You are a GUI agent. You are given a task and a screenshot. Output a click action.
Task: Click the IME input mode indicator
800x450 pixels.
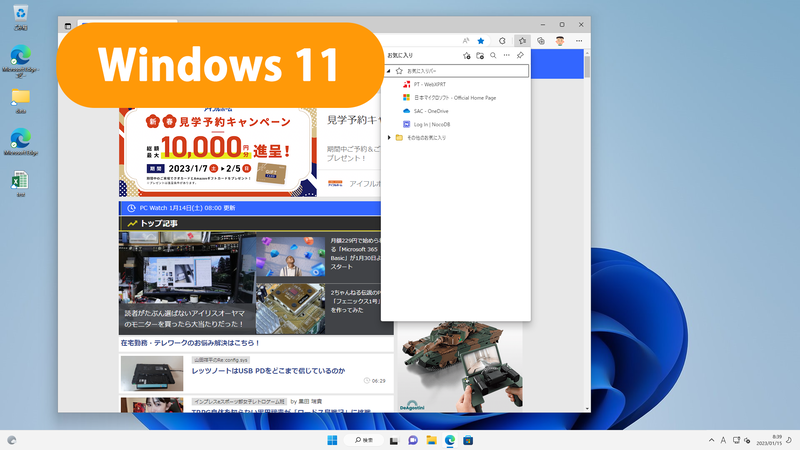tap(723, 440)
